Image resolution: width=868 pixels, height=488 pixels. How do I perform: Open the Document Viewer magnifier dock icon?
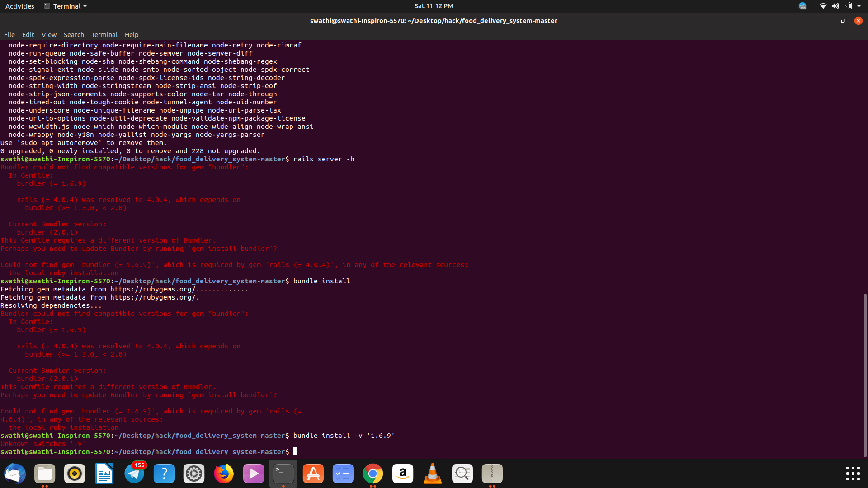tap(462, 474)
